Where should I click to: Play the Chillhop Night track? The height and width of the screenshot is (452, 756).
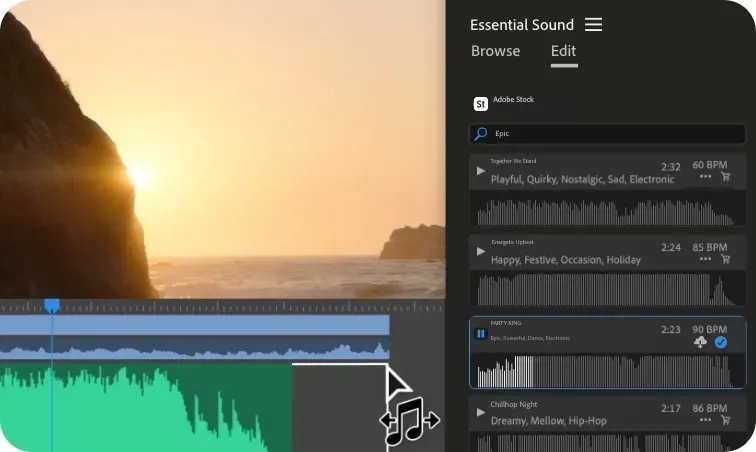(481, 414)
